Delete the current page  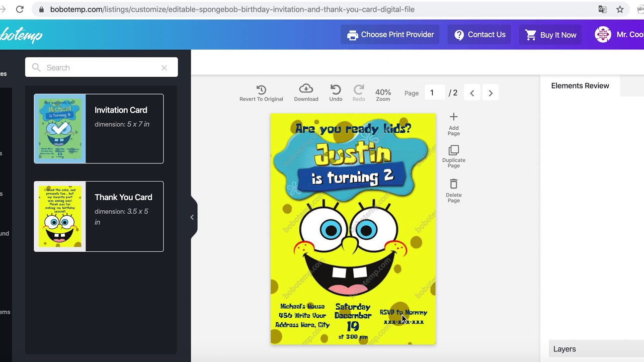454,191
